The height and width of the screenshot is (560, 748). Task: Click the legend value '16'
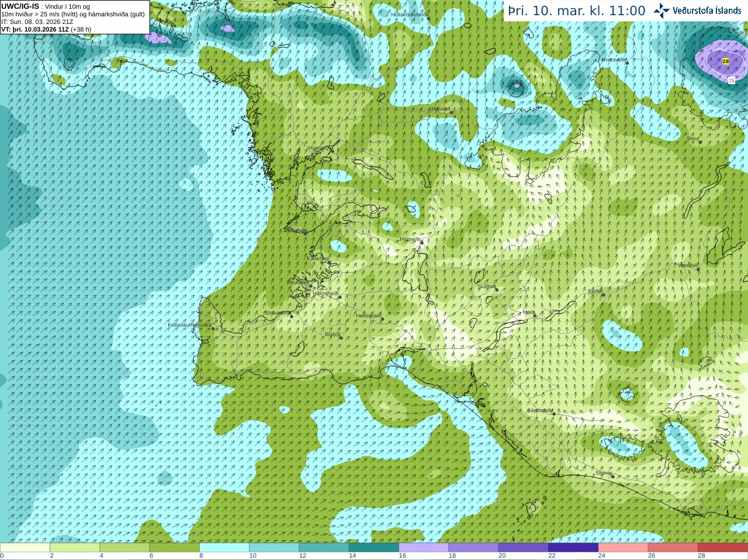click(x=402, y=556)
